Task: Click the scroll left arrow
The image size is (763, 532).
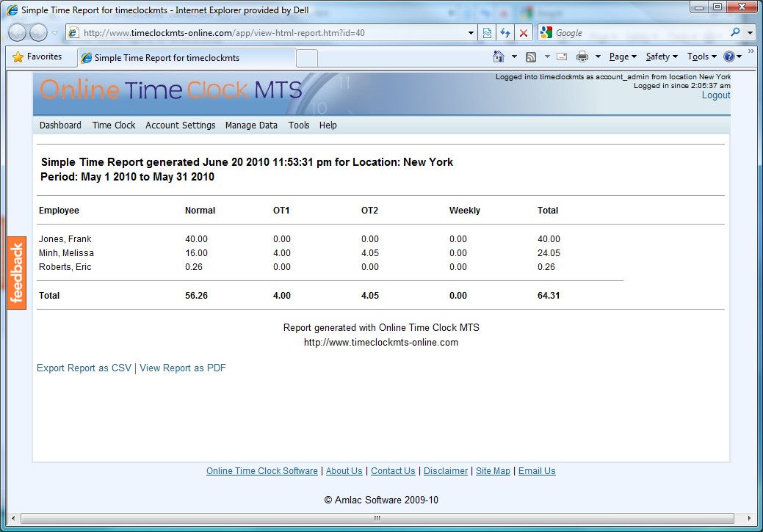Action: coord(13,518)
